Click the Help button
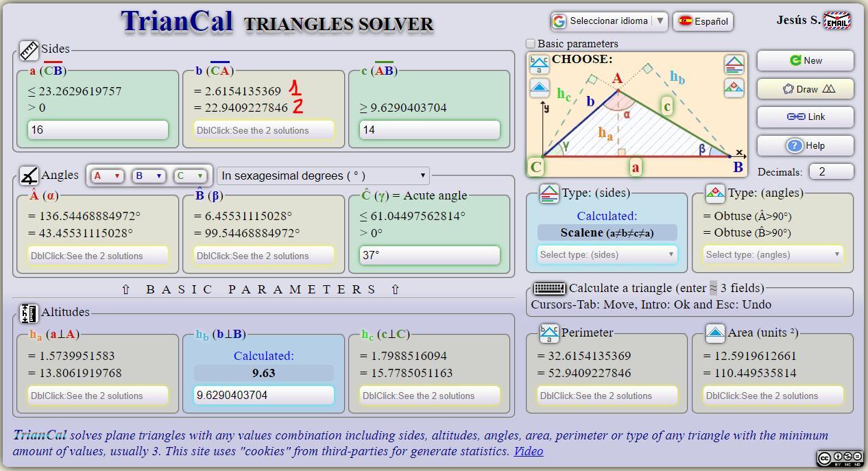 (x=806, y=145)
